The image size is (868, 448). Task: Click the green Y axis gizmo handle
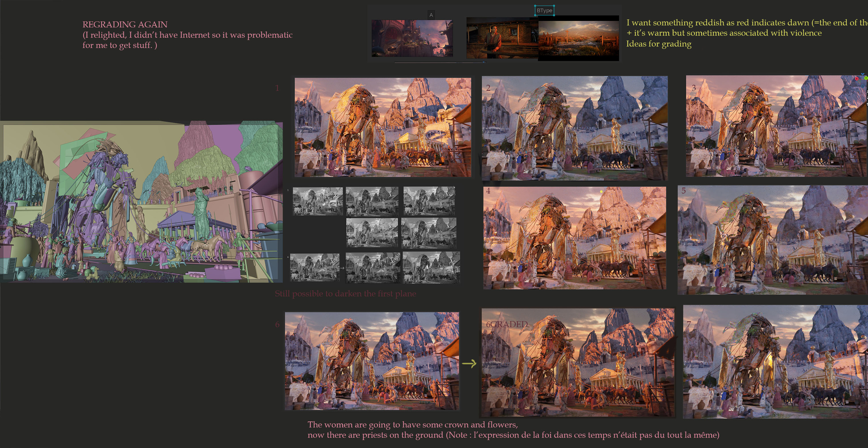point(866,78)
